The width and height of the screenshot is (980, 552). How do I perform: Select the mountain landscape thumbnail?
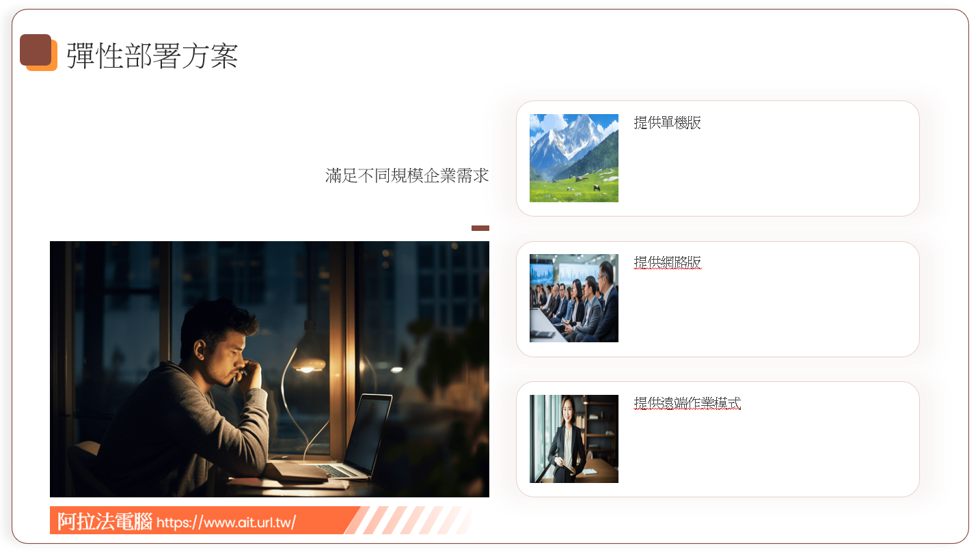(x=574, y=158)
